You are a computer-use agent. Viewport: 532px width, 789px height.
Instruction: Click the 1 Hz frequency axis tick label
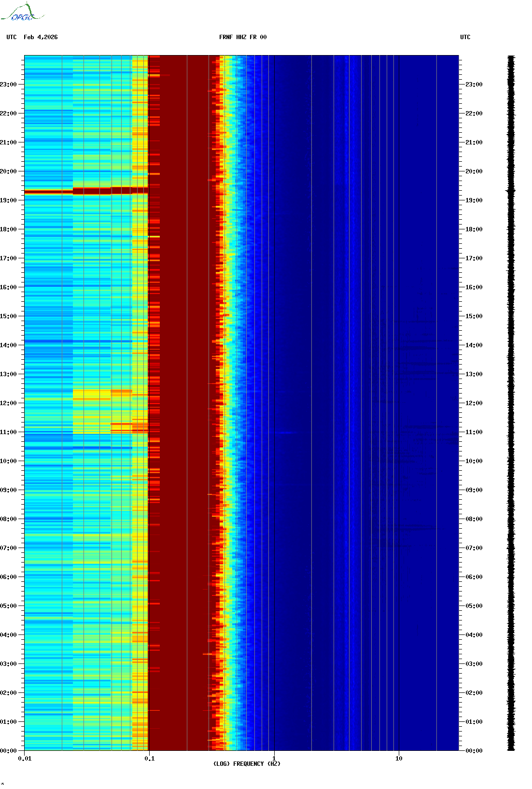click(x=274, y=758)
